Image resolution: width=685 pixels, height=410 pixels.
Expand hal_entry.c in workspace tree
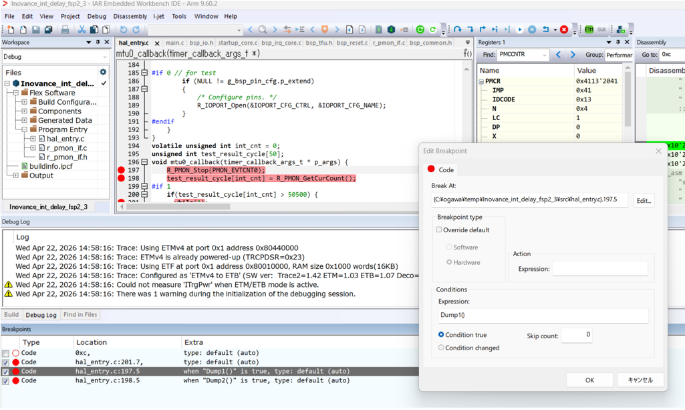[33, 138]
